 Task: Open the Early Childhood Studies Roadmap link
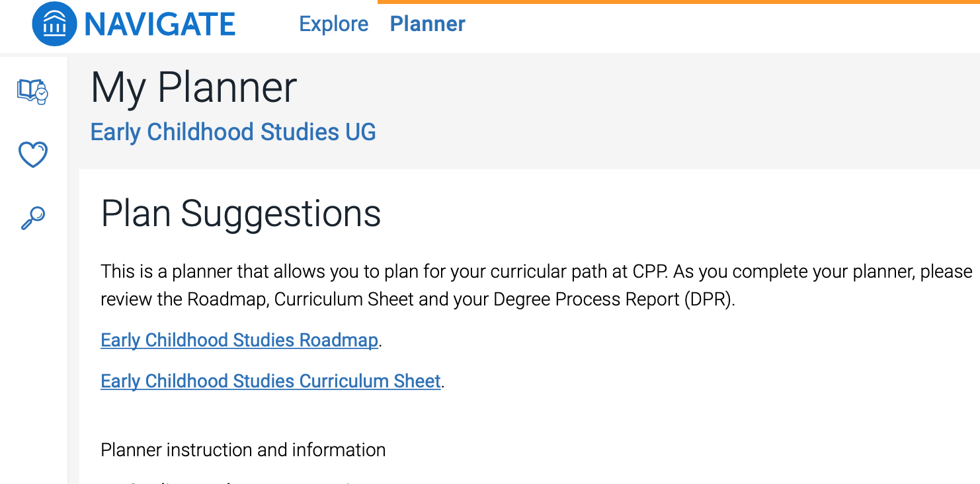click(239, 340)
